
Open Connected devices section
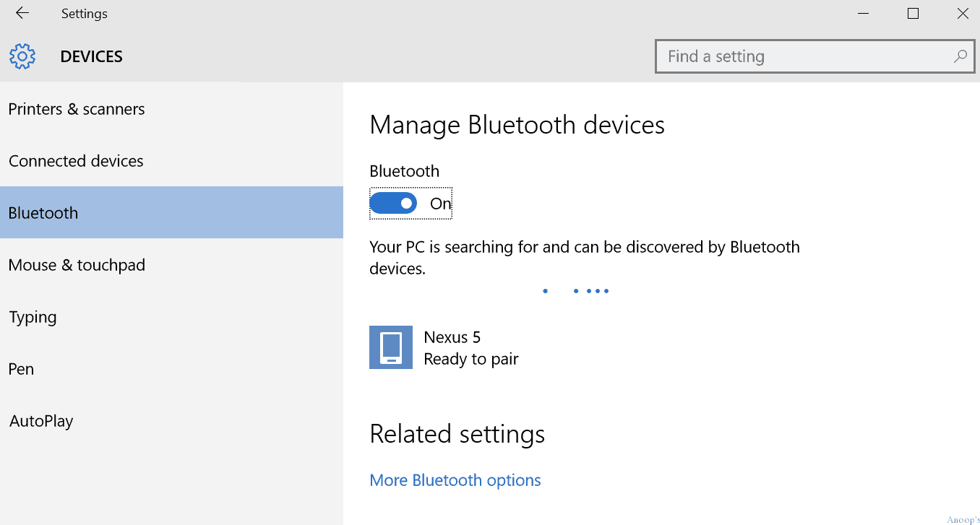coord(171,161)
